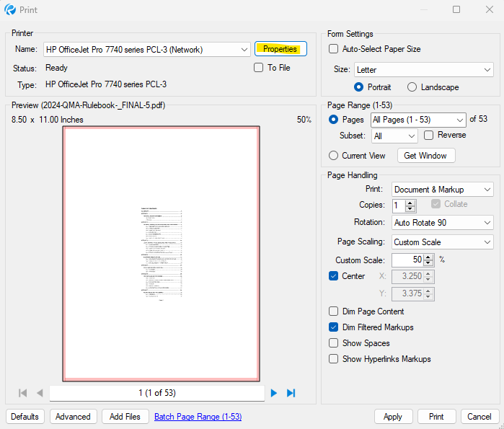Select Landscape orientation

(412, 87)
